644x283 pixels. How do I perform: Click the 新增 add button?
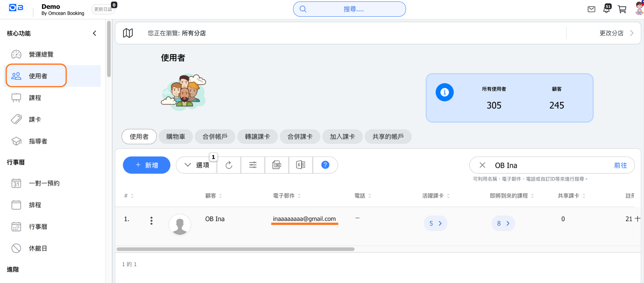[147, 165]
